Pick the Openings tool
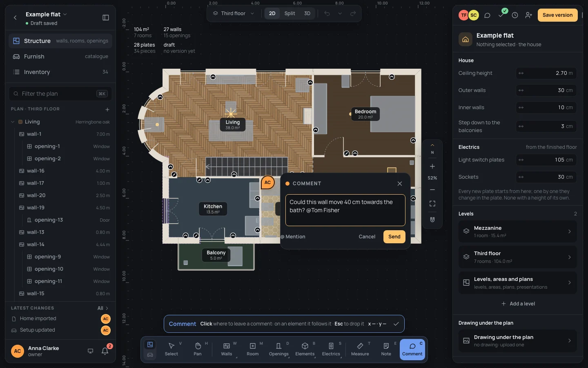The width and height of the screenshot is (588, 368). click(x=279, y=350)
